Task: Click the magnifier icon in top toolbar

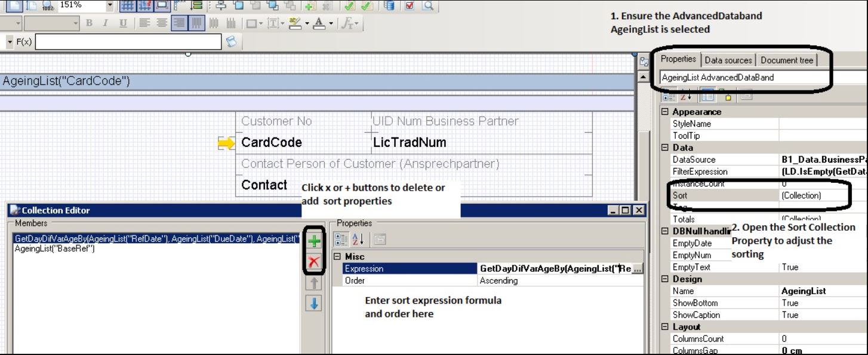Action: (428, 6)
